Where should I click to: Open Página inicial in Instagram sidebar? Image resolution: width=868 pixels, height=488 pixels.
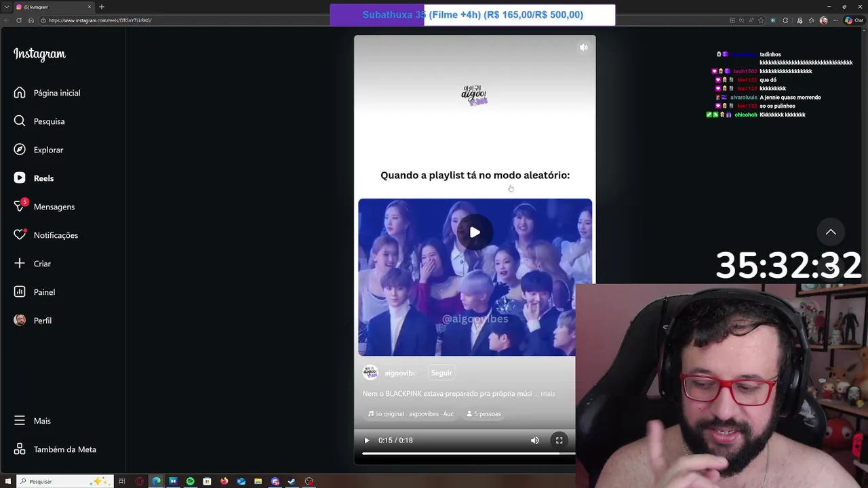pyautogui.click(x=47, y=93)
